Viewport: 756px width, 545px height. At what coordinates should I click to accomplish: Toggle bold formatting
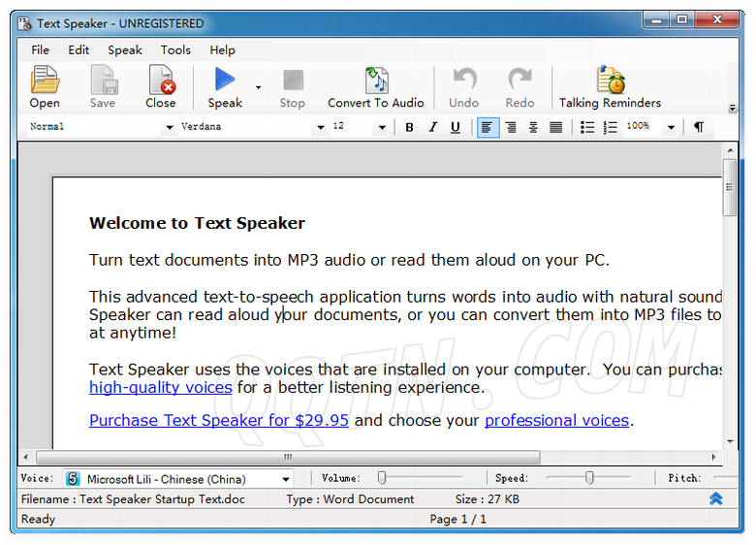point(409,127)
